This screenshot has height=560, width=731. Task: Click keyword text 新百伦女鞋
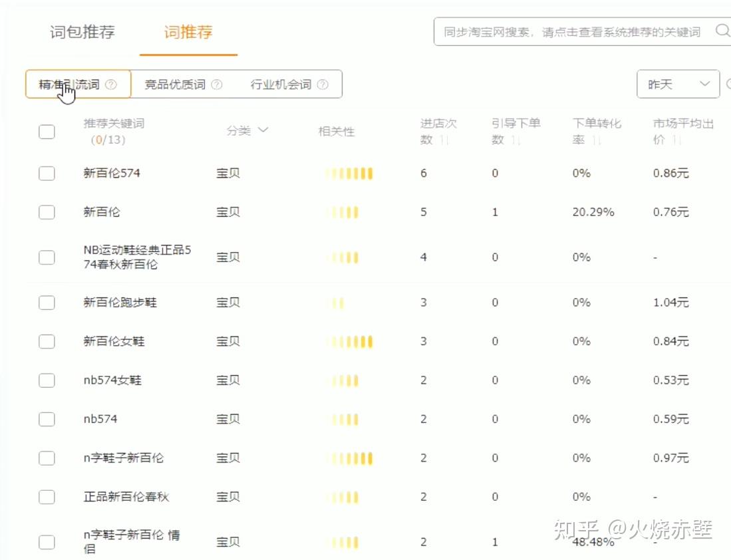coord(114,341)
